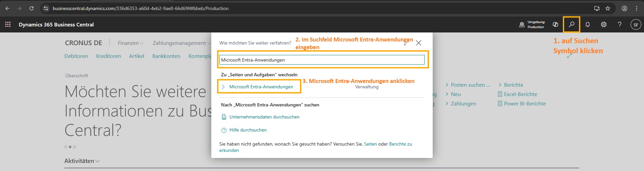Image resolution: width=644 pixels, height=171 pixels.
Task: Open the Seiten explore link
Action: pos(370,144)
